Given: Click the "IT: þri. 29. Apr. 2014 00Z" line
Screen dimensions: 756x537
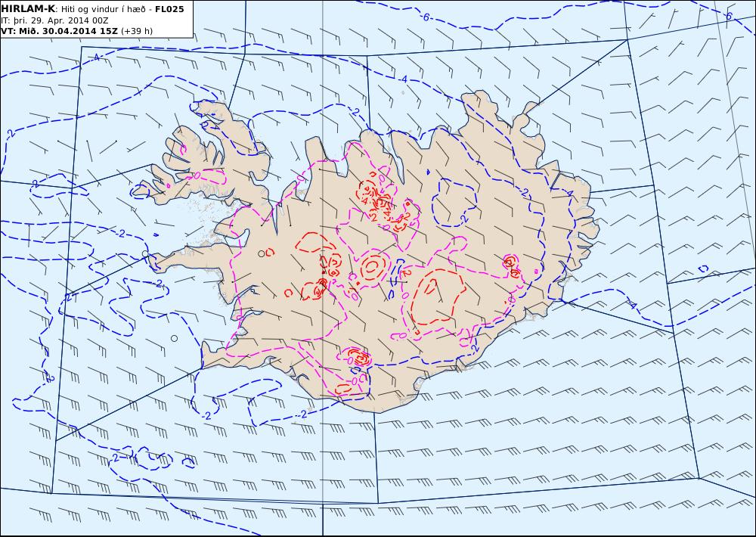Looking at the screenshot, I should 54,20.
